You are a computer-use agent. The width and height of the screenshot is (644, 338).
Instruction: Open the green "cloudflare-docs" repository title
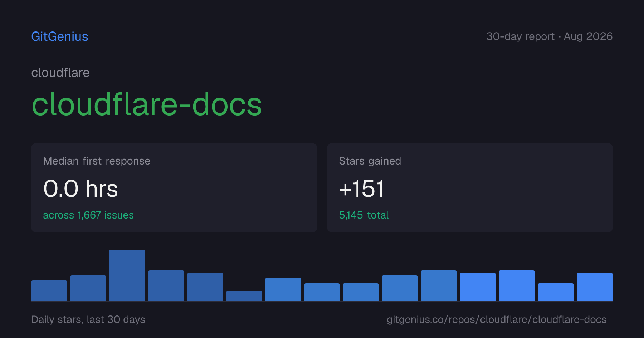[147, 104]
